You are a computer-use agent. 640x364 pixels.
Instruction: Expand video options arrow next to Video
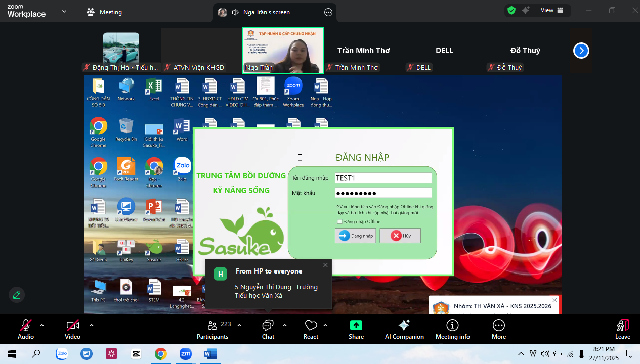92,325
